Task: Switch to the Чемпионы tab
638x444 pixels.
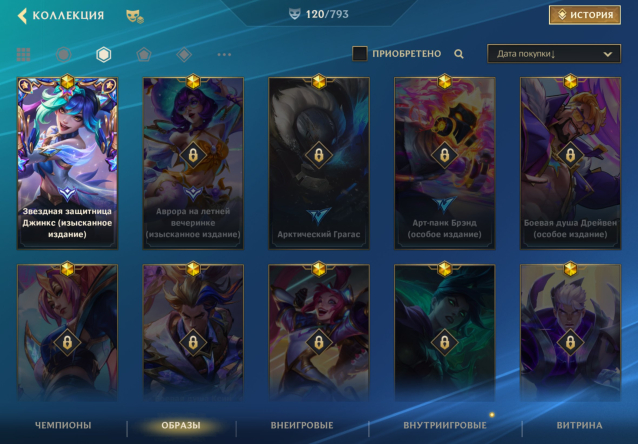Action: (63, 425)
